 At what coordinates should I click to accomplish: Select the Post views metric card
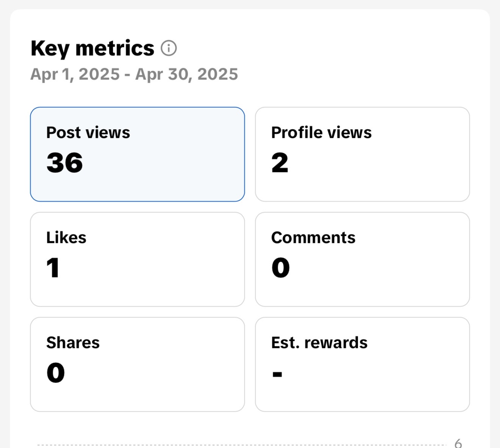click(137, 154)
